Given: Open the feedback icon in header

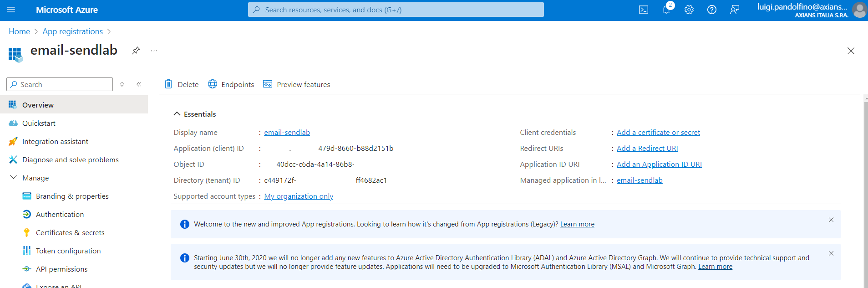Looking at the screenshot, I should [x=734, y=10].
